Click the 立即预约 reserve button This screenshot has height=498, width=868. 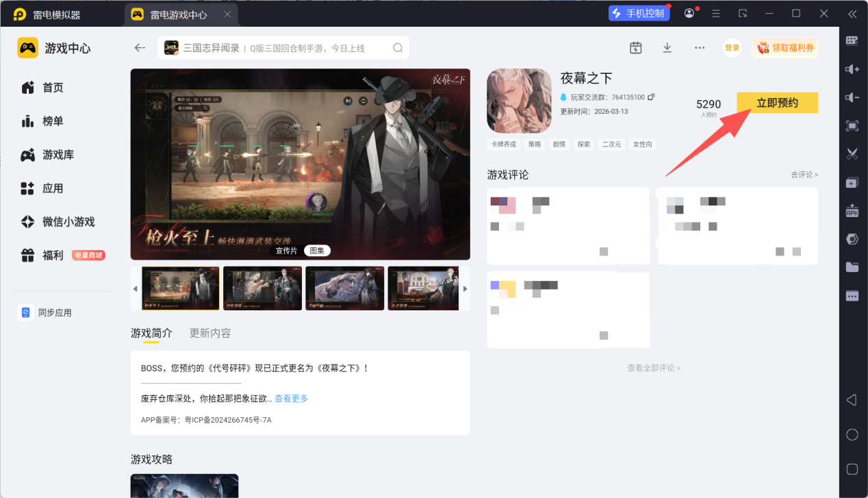tap(778, 103)
